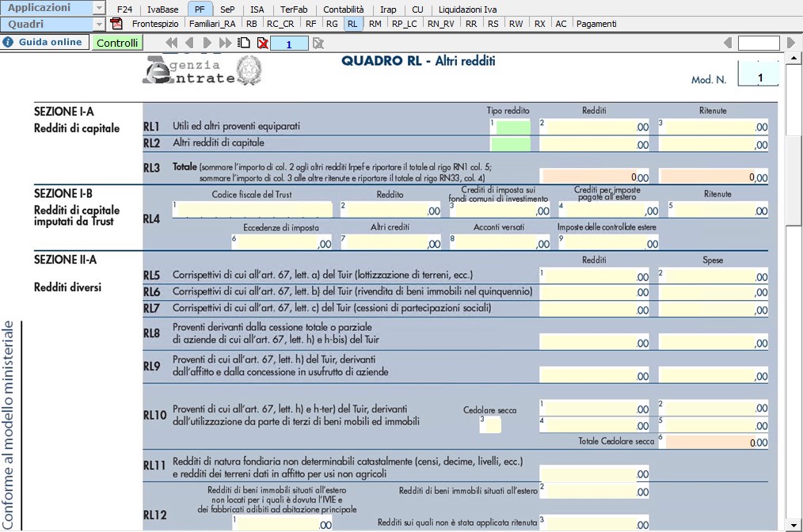Select the PF application tab
The image size is (803, 532).
200,9
